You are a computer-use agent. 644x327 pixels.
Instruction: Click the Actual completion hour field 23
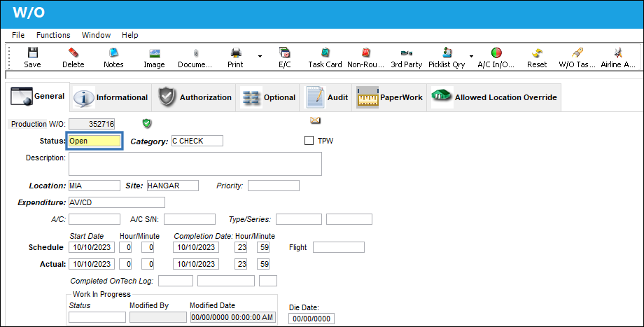[x=241, y=264]
